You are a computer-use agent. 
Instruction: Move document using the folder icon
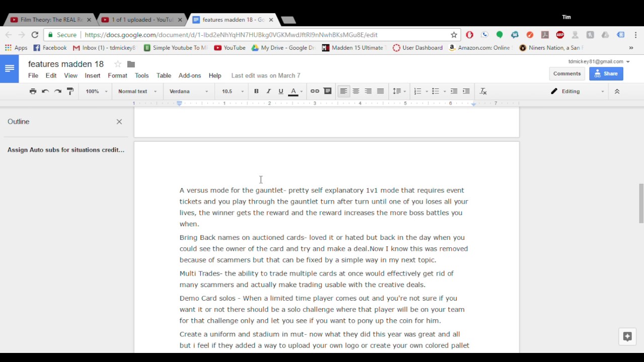131,64
